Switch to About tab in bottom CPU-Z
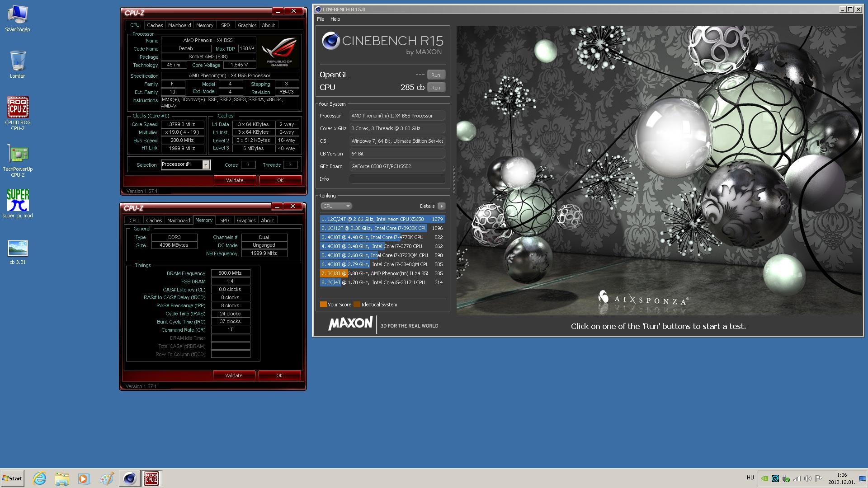The height and width of the screenshot is (488, 868). point(267,221)
